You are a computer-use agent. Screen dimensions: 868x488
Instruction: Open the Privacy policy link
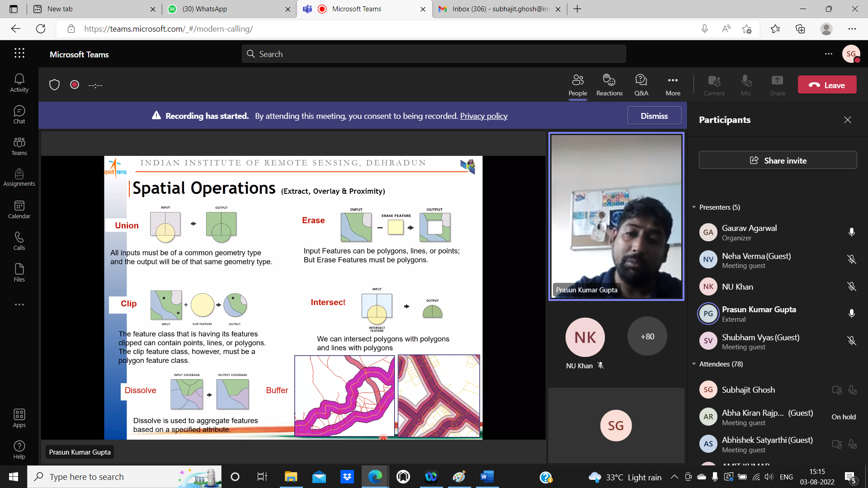483,116
